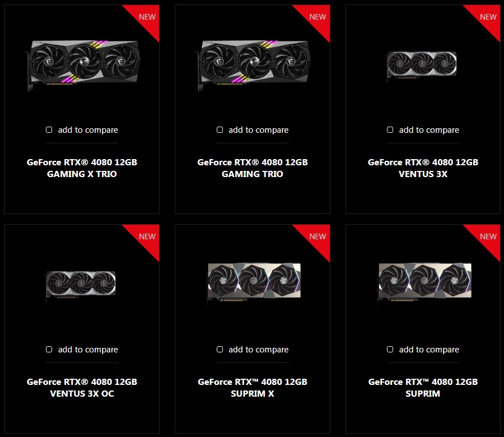Tick add to compare for GAMING X TRIO
The width and height of the screenshot is (504, 437).
[49, 129]
